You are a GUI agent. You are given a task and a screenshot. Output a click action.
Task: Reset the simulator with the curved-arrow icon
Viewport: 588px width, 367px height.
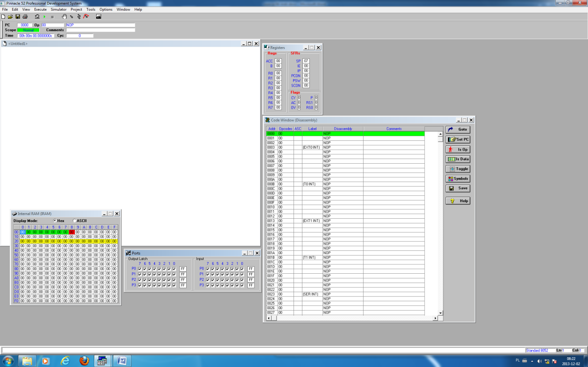37,16
